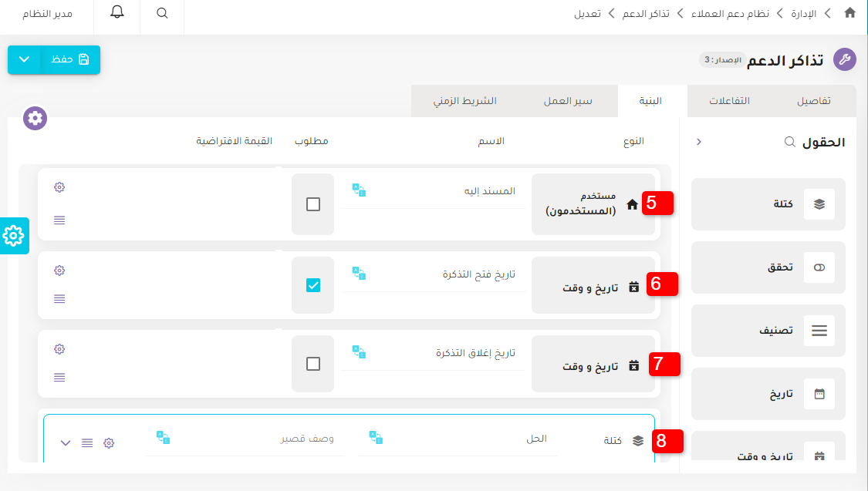Screen dimensions: 868x491
Task: Click drag handle of تاريخ إغلاق التذكرة row
Action: pos(59,378)
